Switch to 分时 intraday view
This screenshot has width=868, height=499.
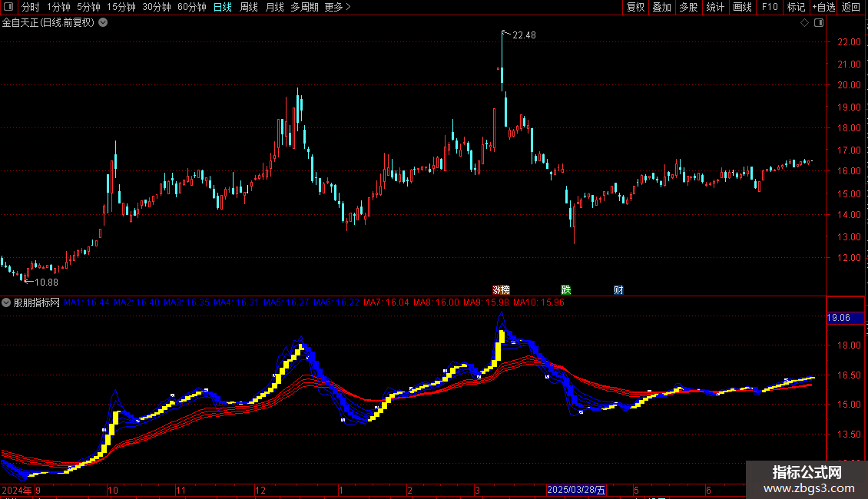click(x=31, y=7)
